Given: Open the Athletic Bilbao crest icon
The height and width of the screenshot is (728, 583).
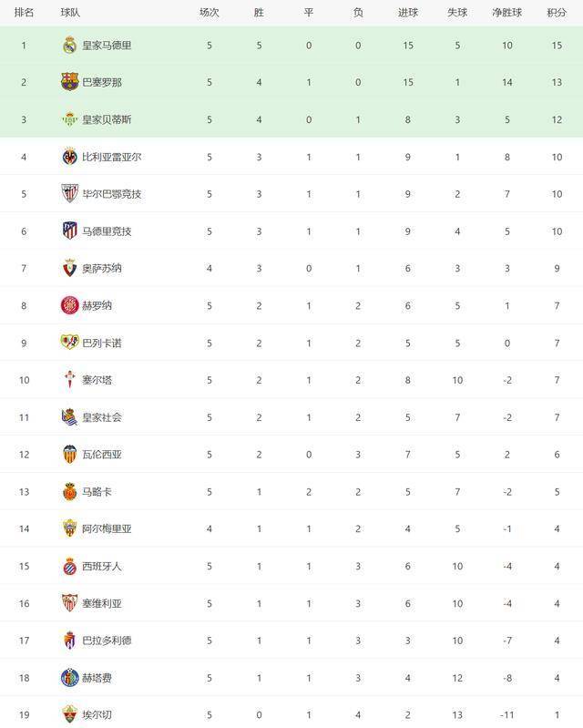Looking at the screenshot, I should click(x=69, y=193).
